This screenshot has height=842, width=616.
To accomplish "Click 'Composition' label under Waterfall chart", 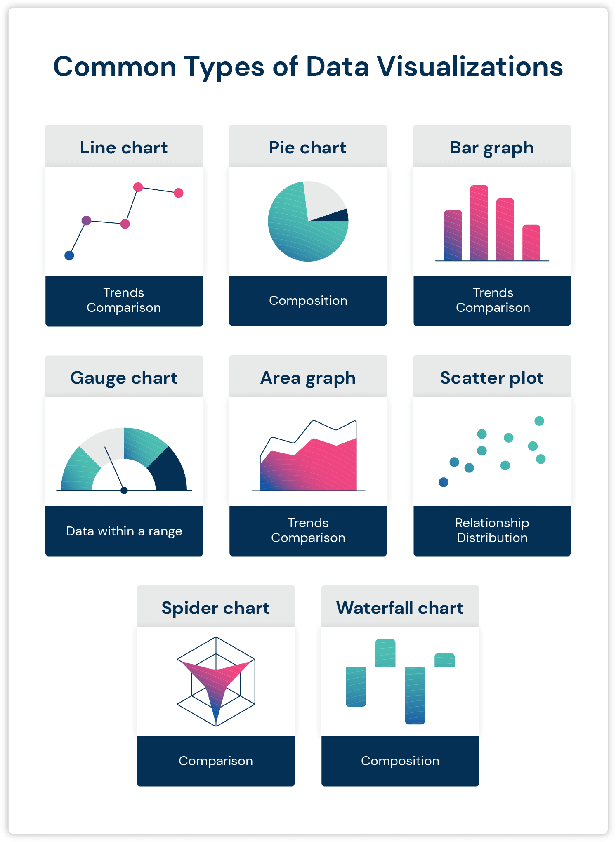I will 400,761.
